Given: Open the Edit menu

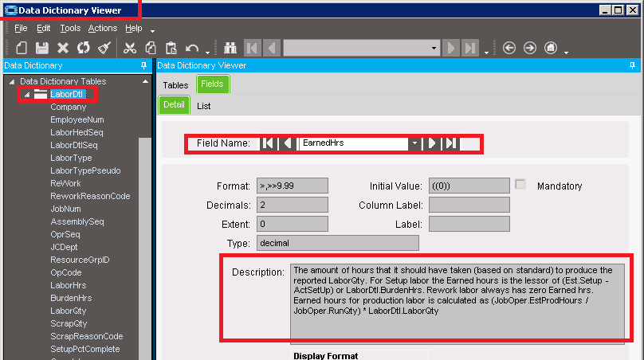Looking at the screenshot, I should 44,29.
